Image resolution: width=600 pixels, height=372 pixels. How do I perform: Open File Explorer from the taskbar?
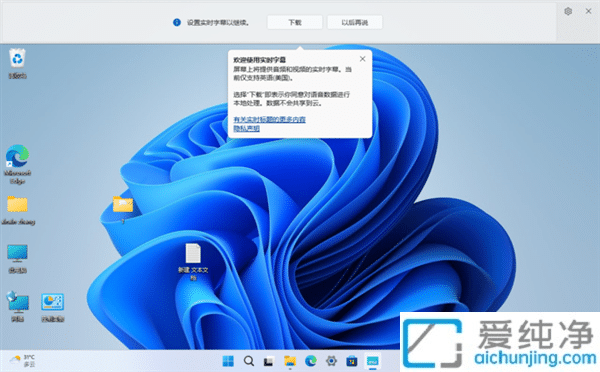tap(290, 361)
